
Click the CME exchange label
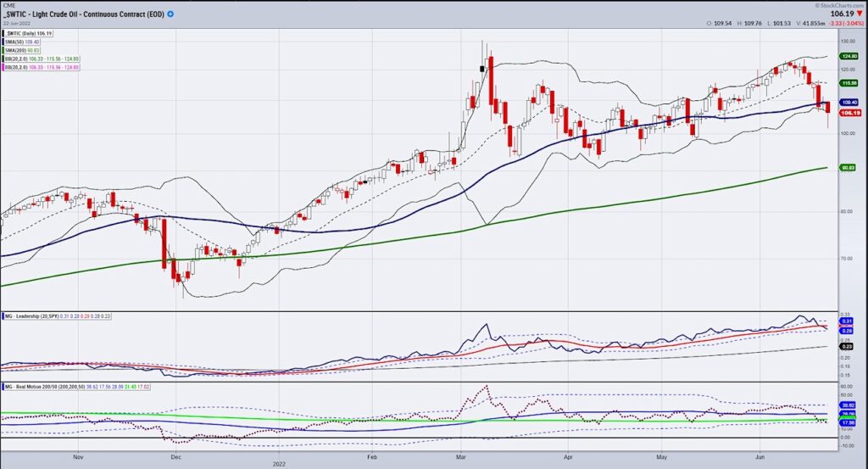tap(8, 5)
